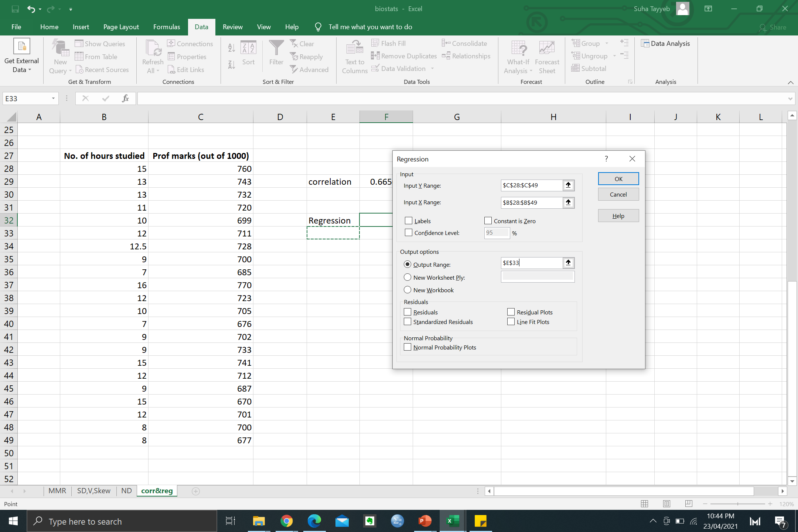Open the Data tab in ribbon
The image size is (798, 532).
(x=201, y=27)
